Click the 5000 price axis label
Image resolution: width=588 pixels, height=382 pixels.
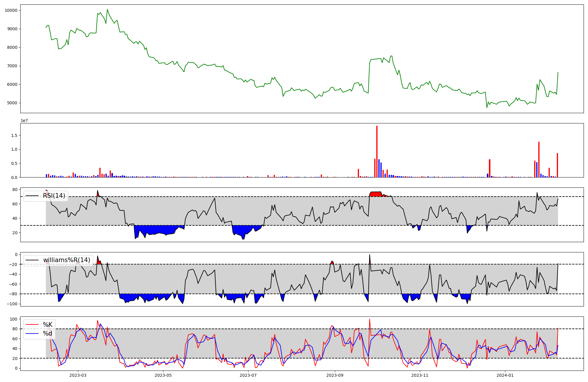pos(12,103)
